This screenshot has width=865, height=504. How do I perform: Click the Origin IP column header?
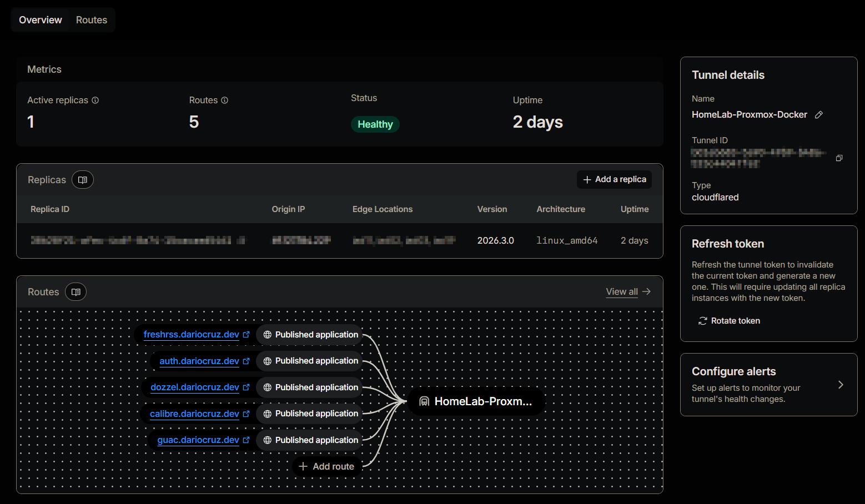[x=288, y=209]
